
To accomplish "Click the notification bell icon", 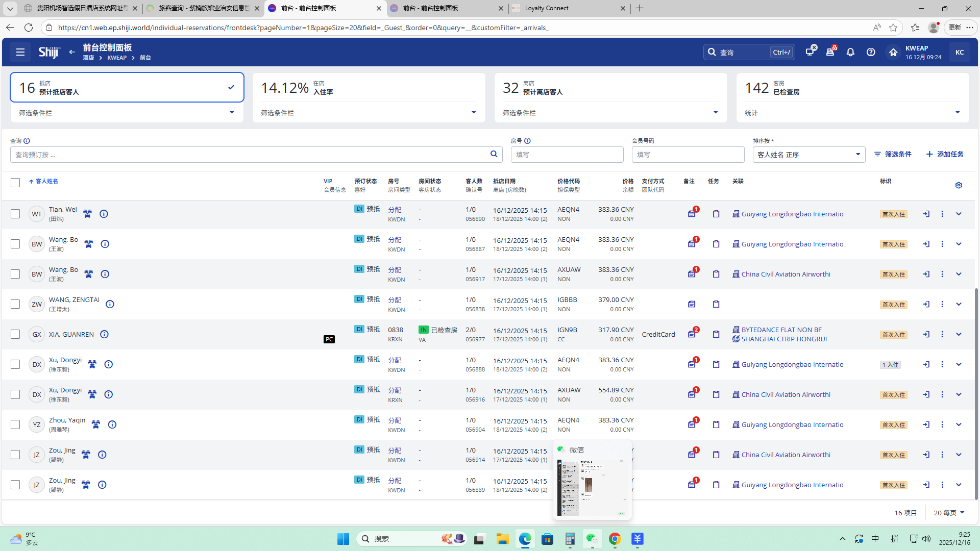I will [850, 52].
